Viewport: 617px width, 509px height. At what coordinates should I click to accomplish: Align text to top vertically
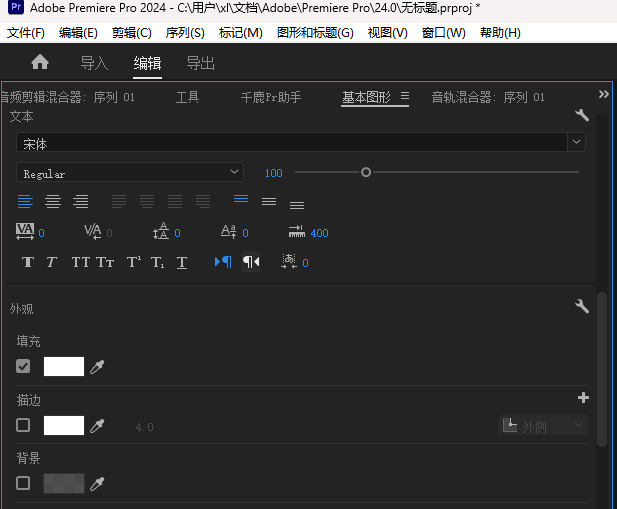click(x=241, y=199)
